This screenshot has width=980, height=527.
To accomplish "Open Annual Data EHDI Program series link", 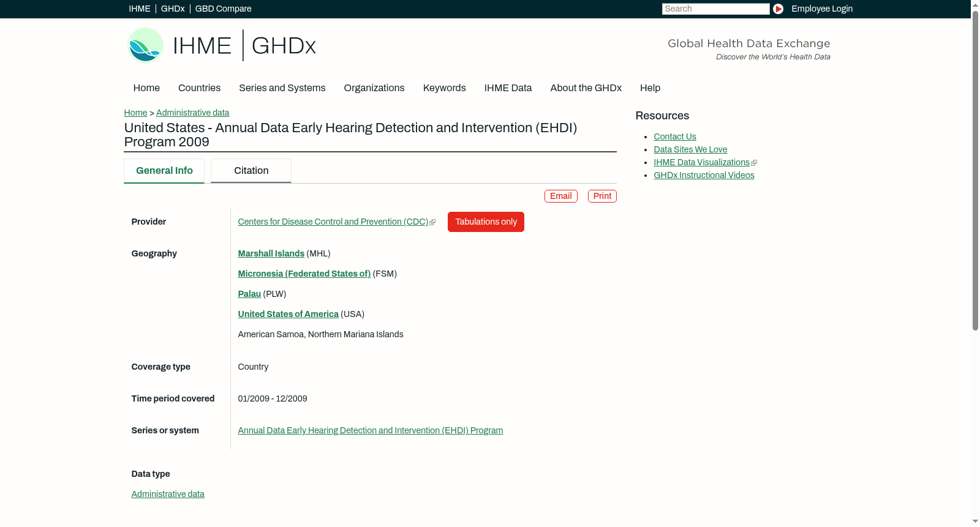I will point(370,430).
